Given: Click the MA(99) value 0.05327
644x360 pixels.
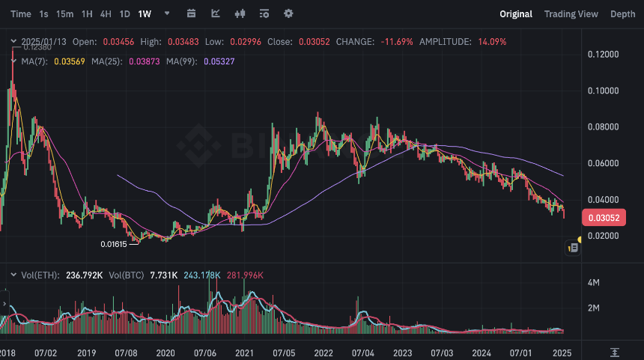Looking at the screenshot, I should (x=219, y=61).
